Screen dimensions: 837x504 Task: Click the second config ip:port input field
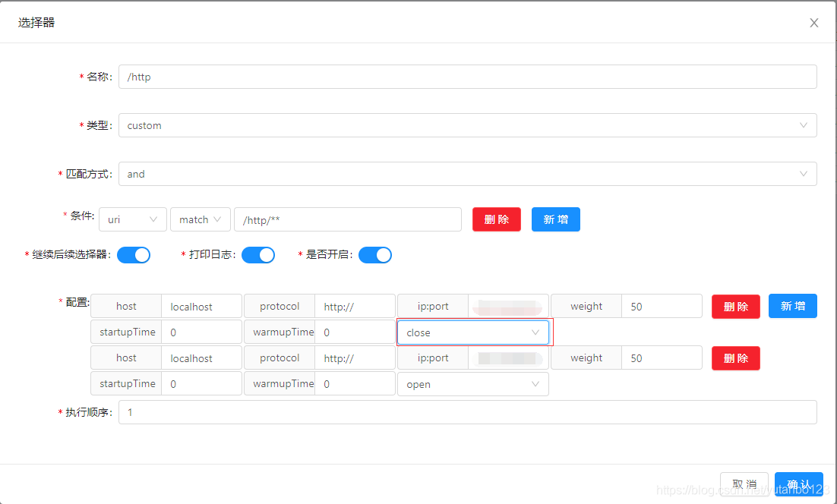508,358
